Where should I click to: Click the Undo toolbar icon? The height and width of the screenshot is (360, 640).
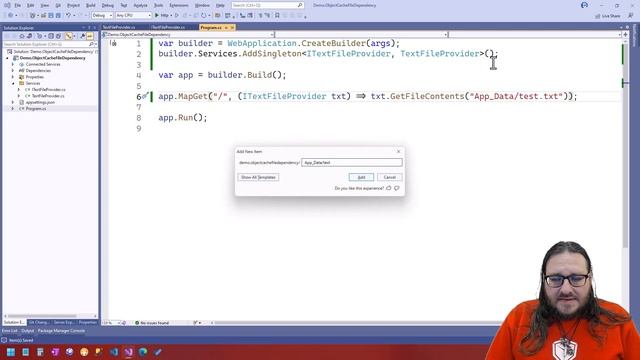(68, 15)
